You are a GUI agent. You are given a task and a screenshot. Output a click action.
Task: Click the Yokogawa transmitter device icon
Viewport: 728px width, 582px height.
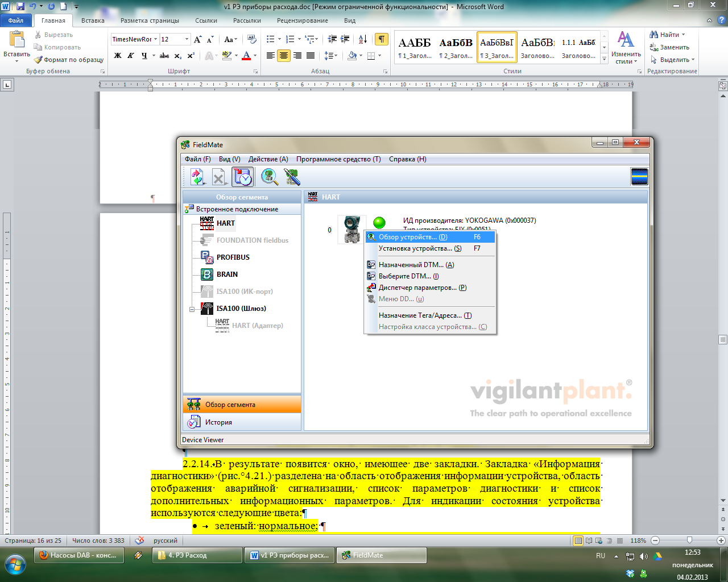tap(351, 230)
